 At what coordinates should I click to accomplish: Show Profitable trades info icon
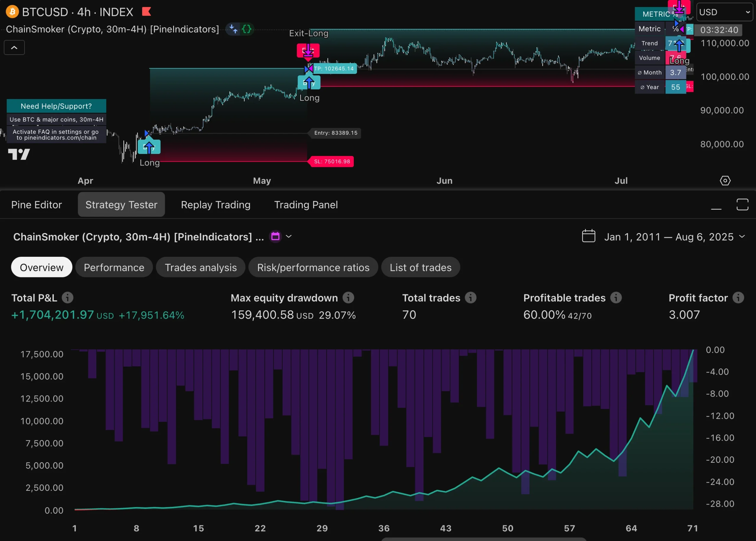click(x=615, y=298)
